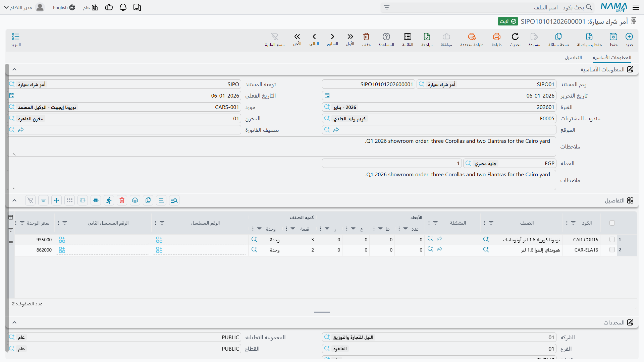Click the quantity cell of CAR-COR16 row
The image size is (644, 362).
299,240
